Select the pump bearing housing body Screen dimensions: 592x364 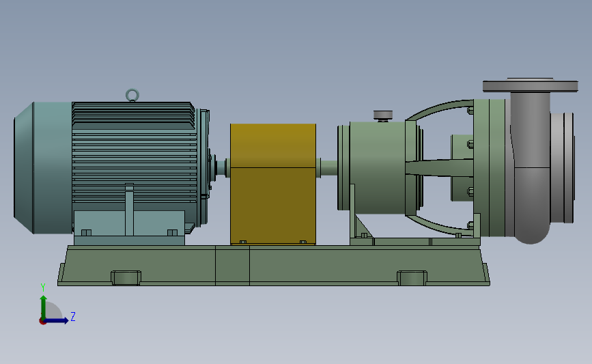pyautogui.click(x=378, y=167)
